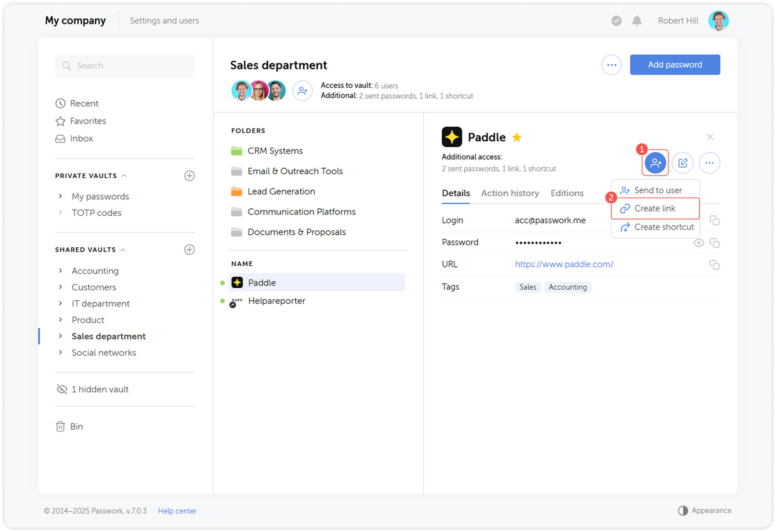Click the Appearance icon at bottom right
Viewport: 776px width, 532px height.
(684, 510)
